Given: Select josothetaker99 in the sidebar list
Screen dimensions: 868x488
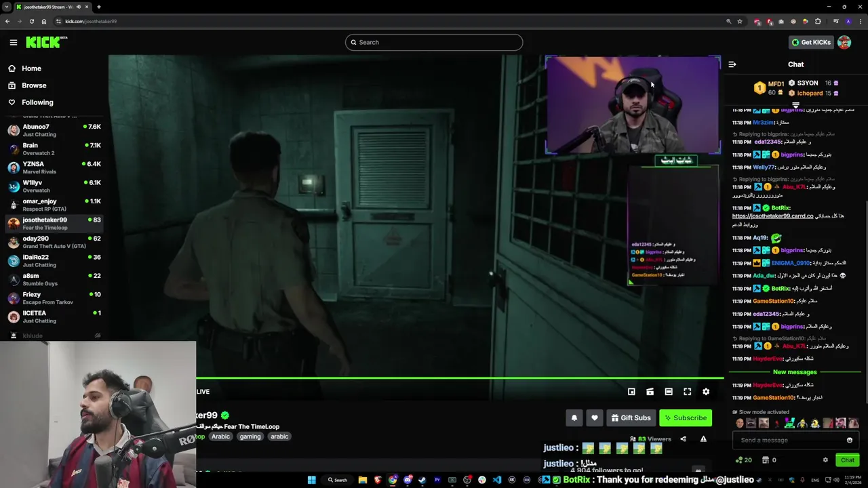Looking at the screenshot, I should [54, 224].
